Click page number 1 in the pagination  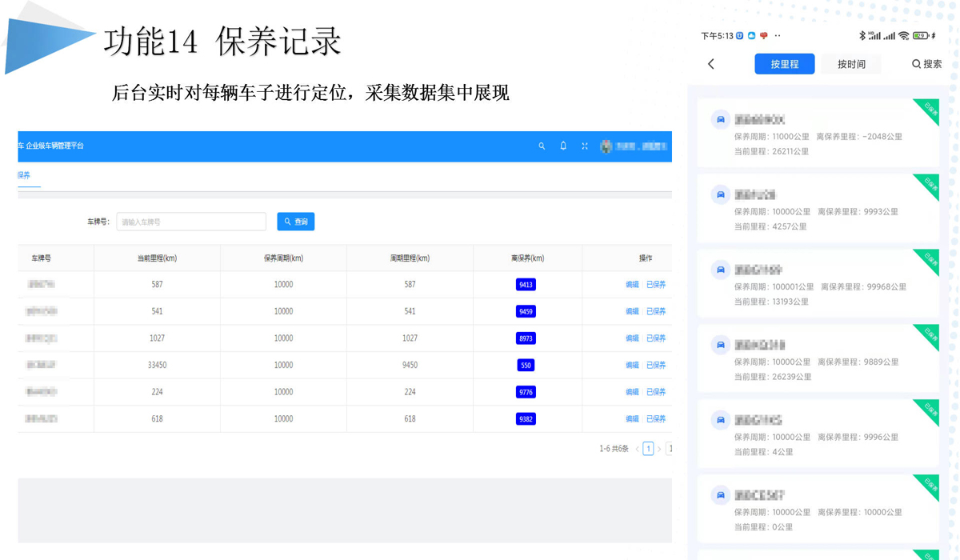(x=648, y=450)
